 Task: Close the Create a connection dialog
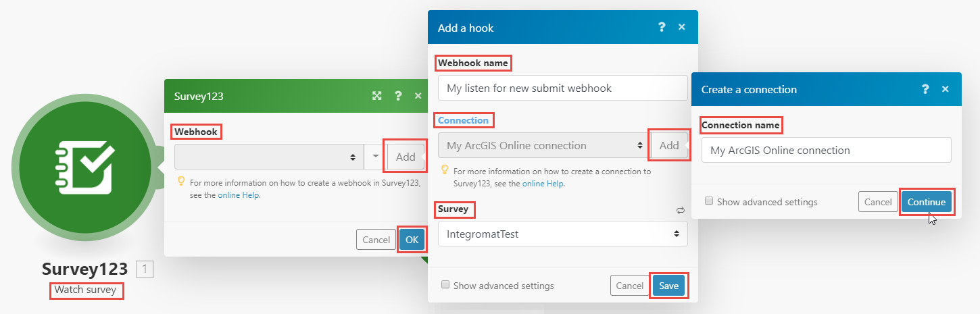pos(945,89)
